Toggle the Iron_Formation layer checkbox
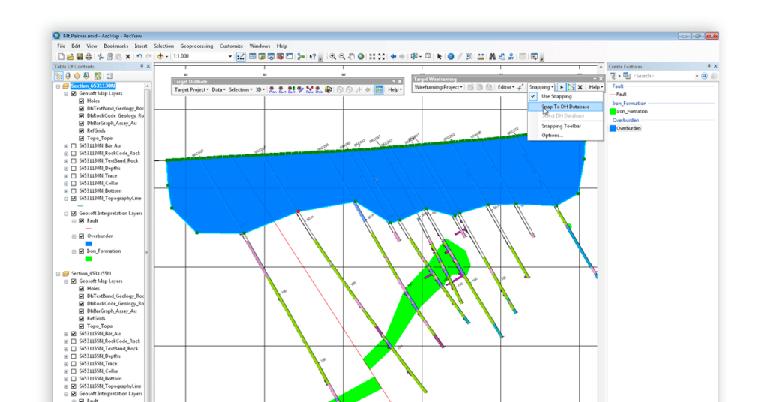This screenshot has height=402, width=768. 82,251
